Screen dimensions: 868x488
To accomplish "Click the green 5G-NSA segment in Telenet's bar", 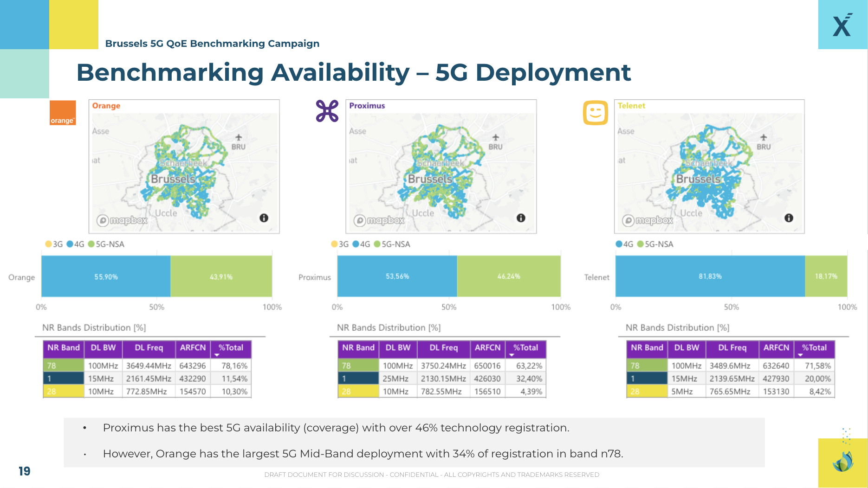I will pyautogui.click(x=827, y=276).
